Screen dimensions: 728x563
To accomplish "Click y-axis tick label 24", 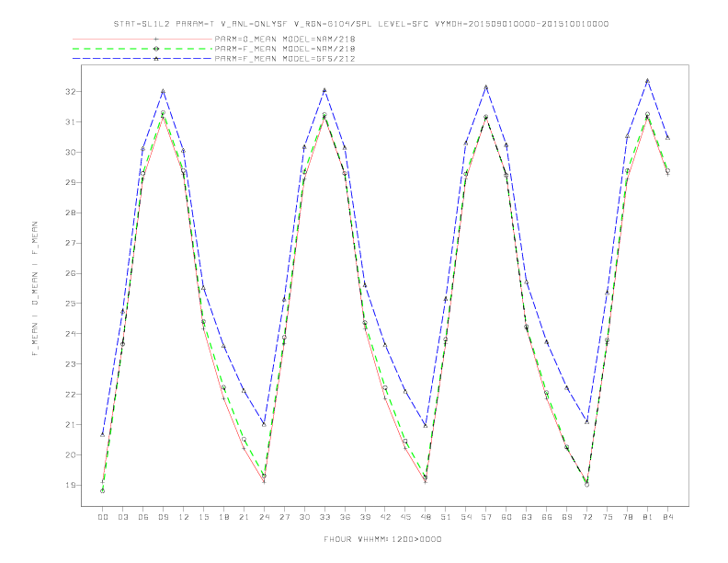I will (x=70, y=334).
